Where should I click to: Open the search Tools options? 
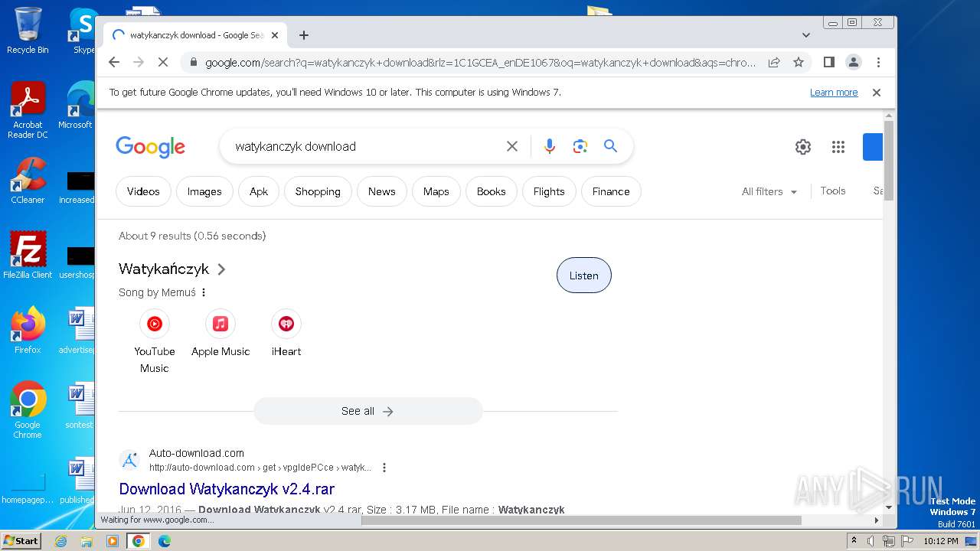(833, 191)
